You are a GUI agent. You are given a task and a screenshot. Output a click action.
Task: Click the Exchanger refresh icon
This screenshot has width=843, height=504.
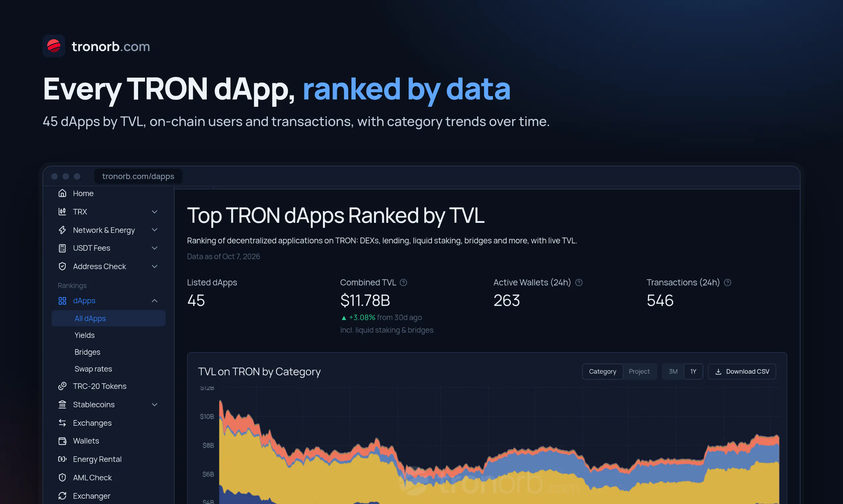(62, 496)
